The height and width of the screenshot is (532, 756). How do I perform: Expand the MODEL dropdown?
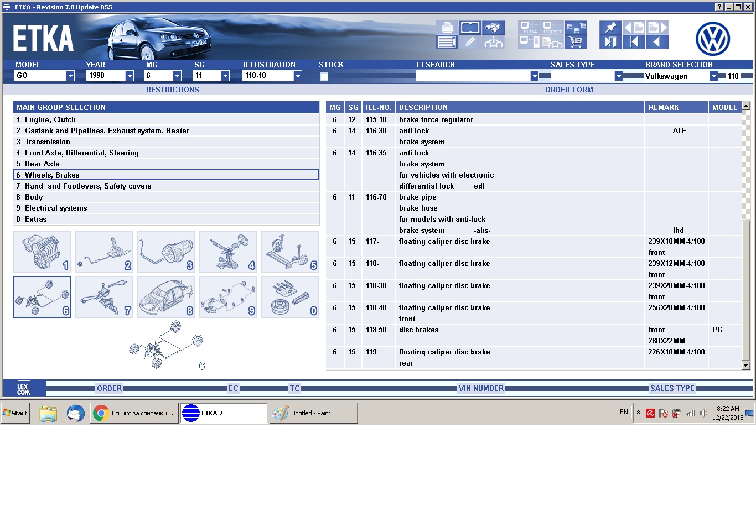click(70, 76)
